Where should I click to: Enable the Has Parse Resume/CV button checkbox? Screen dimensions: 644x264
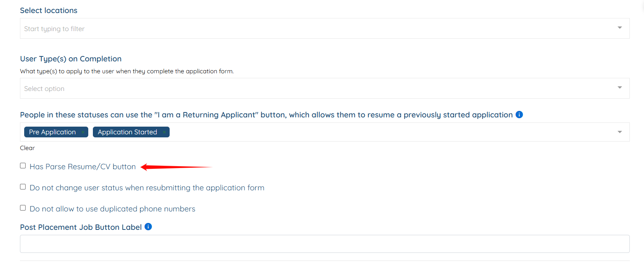(x=23, y=166)
